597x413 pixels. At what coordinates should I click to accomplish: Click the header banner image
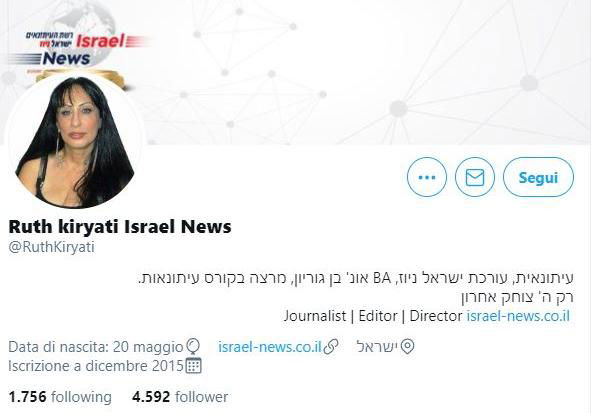tap(362, 72)
